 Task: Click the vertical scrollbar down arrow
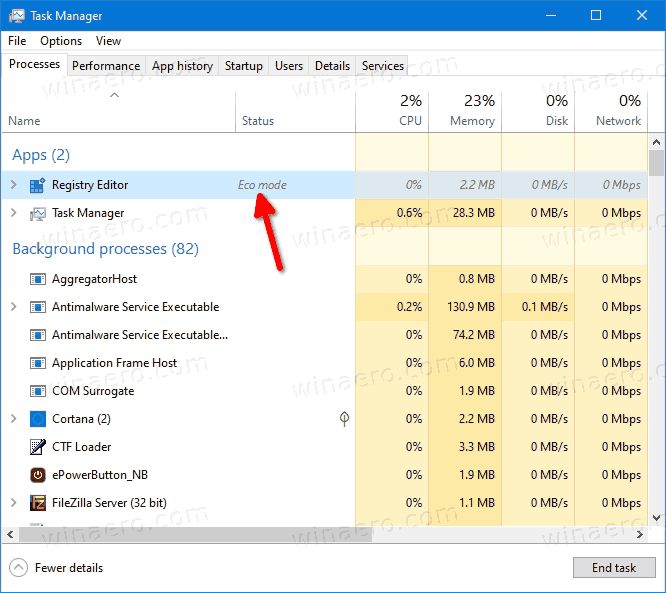(x=656, y=517)
